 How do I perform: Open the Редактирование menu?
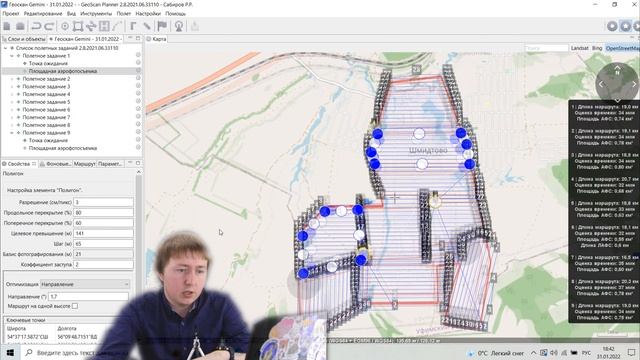(43, 13)
